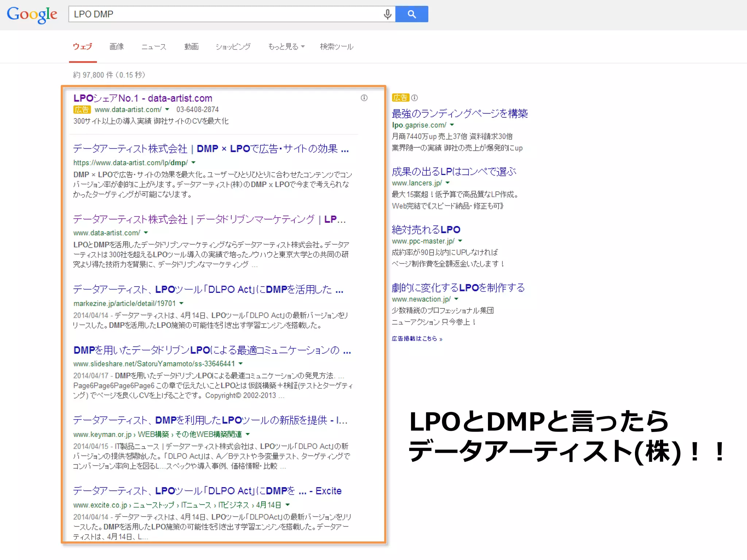Click the blue magnifier search button
The width and height of the screenshot is (747, 560).
[x=412, y=14]
